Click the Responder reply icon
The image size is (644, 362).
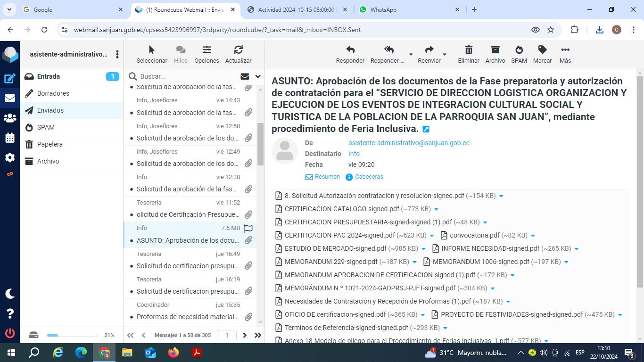tap(350, 50)
